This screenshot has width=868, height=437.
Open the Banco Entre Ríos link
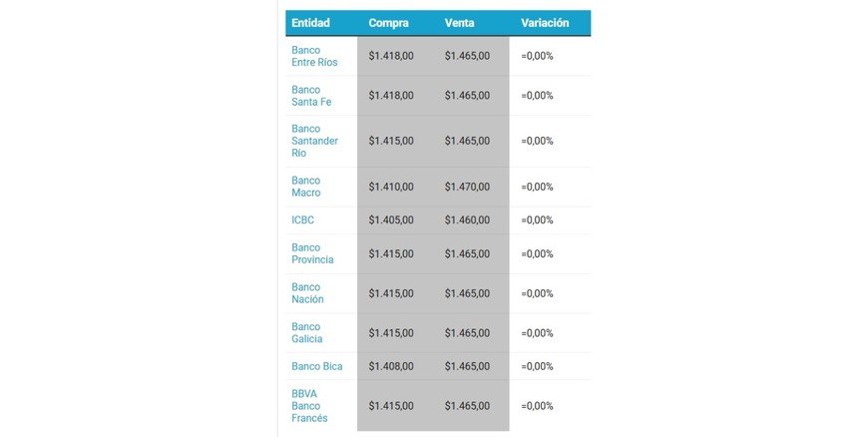tap(314, 56)
